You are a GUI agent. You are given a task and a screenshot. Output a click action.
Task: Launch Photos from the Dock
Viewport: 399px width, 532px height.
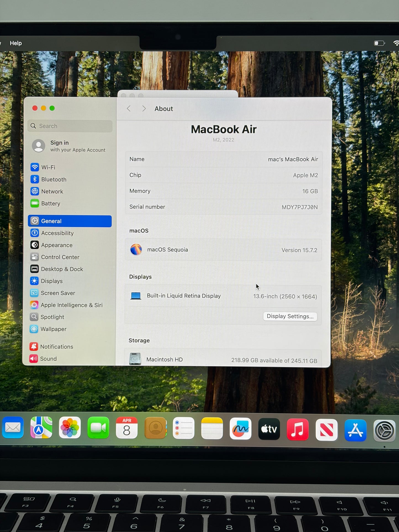70,428
